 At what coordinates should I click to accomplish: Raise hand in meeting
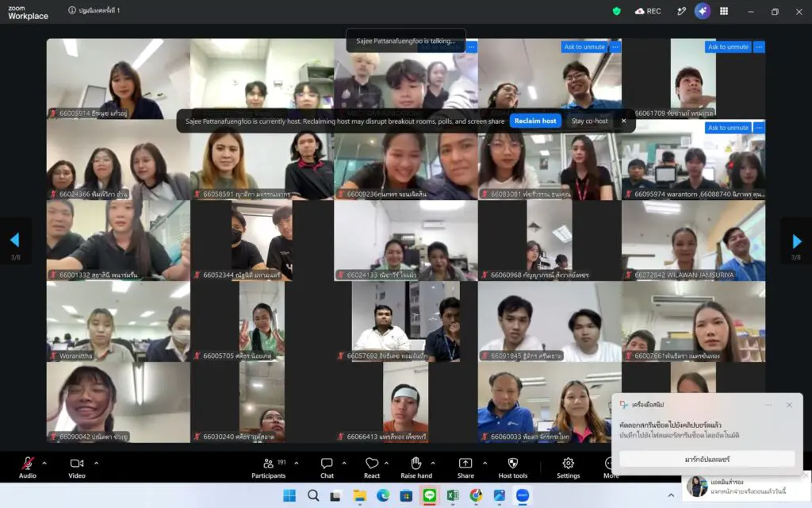416,467
